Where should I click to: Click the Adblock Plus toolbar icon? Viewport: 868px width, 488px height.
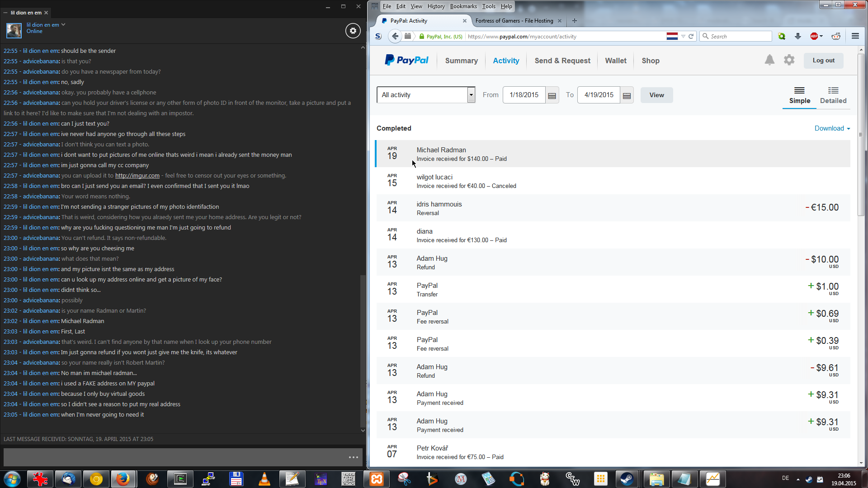pos(814,36)
